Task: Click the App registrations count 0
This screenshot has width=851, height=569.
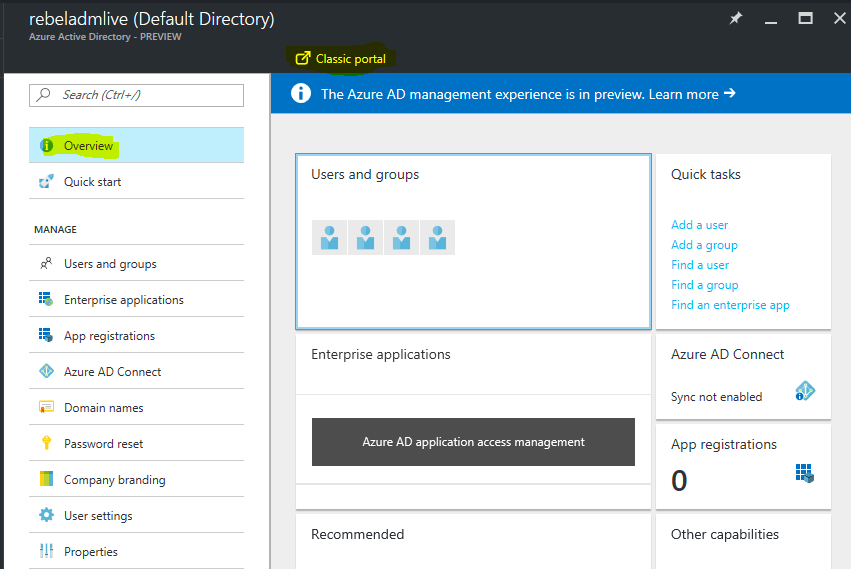Action: tap(679, 481)
